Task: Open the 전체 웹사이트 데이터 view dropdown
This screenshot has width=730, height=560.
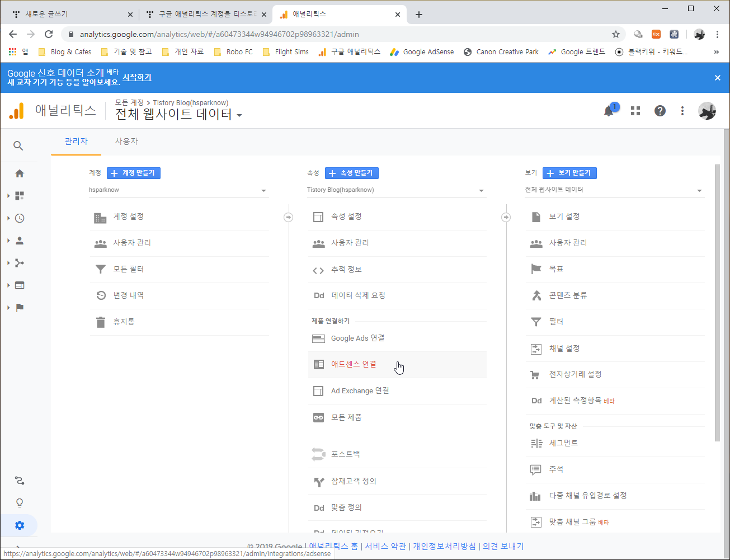Action: (x=614, y=190)
